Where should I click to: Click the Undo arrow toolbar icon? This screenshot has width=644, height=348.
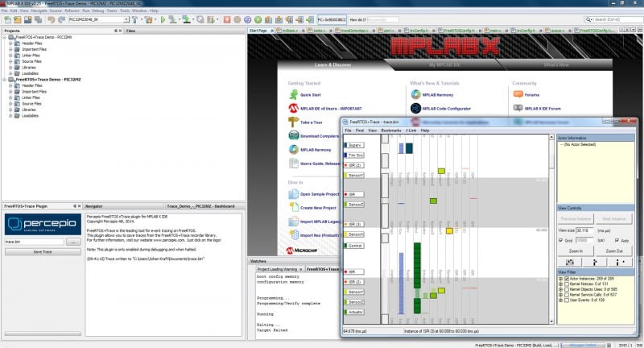pyautogui.click(x=52, y=19)
